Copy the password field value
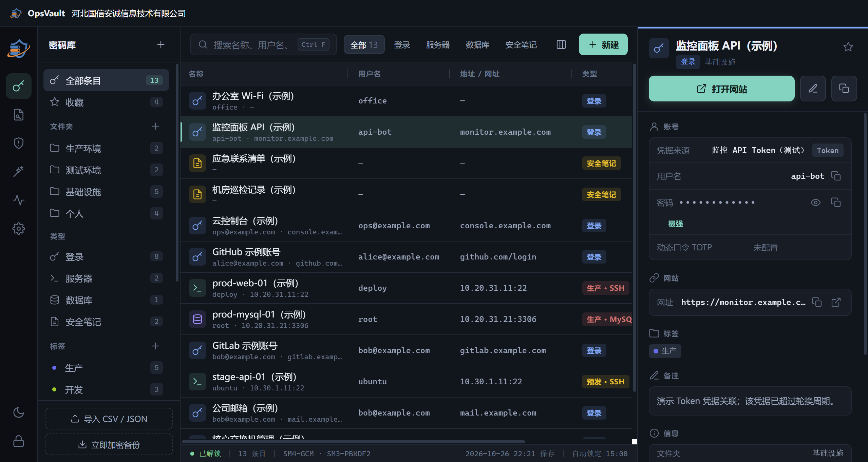868x462 pixels. [836, 203]
